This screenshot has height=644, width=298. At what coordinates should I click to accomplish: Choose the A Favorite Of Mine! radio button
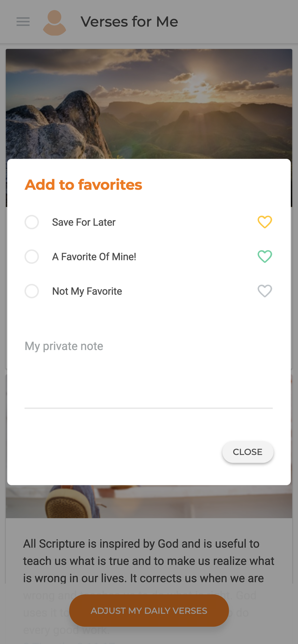(x=32, y=257)
